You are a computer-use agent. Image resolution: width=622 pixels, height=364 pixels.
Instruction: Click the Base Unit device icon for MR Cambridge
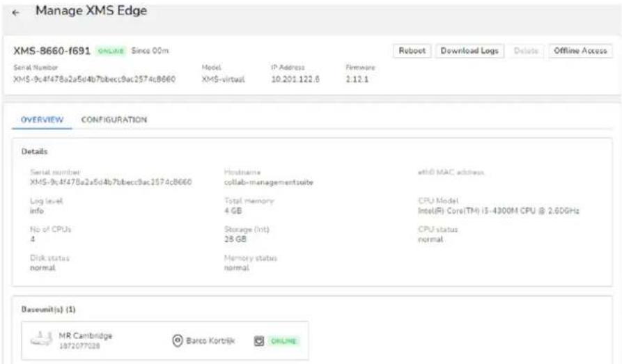42,339
